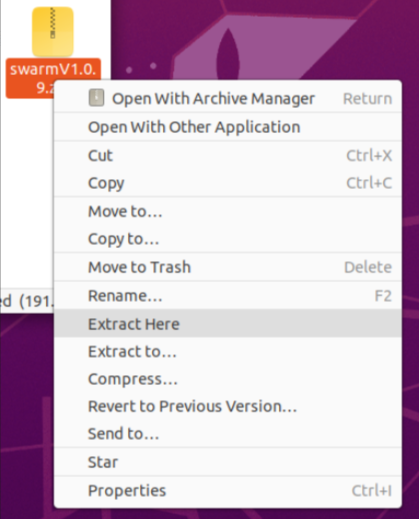
Task: Select Send to… menu entry
Action: (x=228, y=433)
